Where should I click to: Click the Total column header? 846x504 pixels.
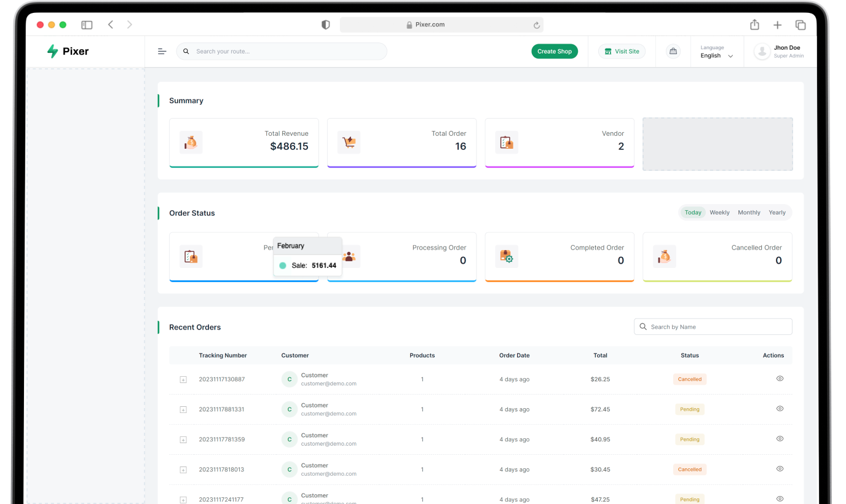(x=600, y=355)
